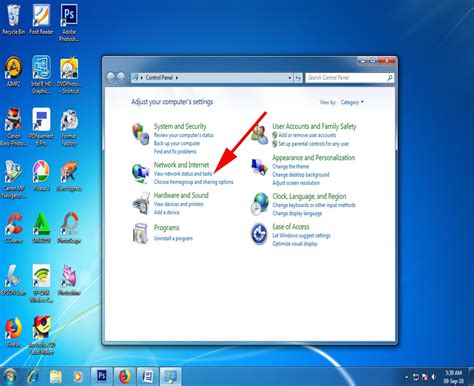Viewport: 474px width, 386px height.
Task: Open the Appearance and Personalization icon
Action: pyautogui.click(x=259, y=167)
